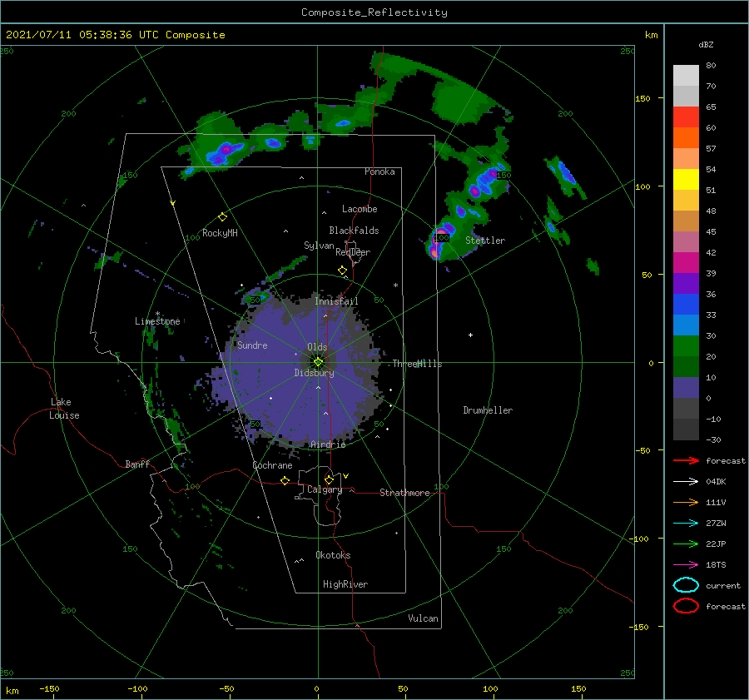Image resolution: width=749 pixels, height=700 pixels.
Task: Click the Blackfalds label
Action: 354,231
